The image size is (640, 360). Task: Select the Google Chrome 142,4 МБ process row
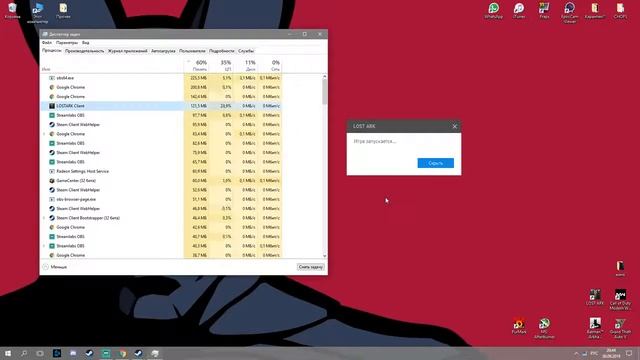161,96
